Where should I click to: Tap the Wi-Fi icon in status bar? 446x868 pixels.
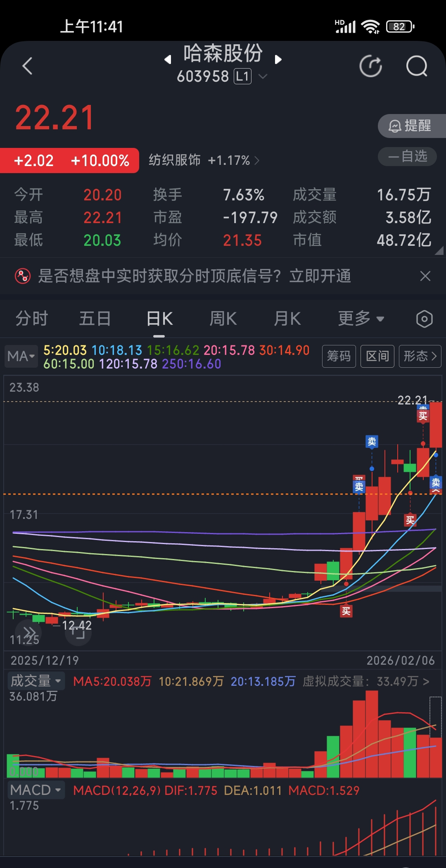[x=370, y=27]
